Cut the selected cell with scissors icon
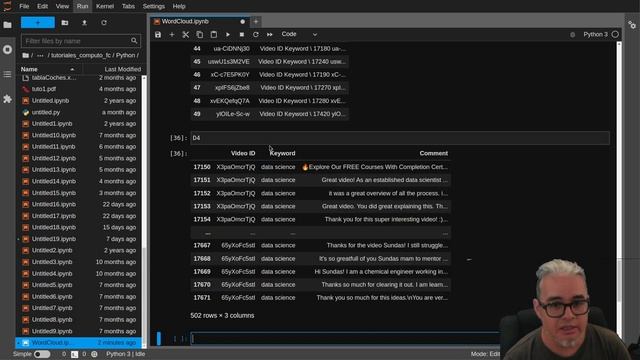Image resolution: width=640 pixels, height=360 pixels. coord(186,35)
